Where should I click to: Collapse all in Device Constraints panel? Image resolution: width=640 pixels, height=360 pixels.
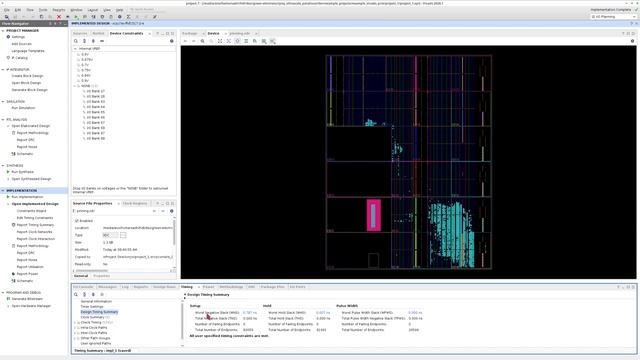click(84, 41)
